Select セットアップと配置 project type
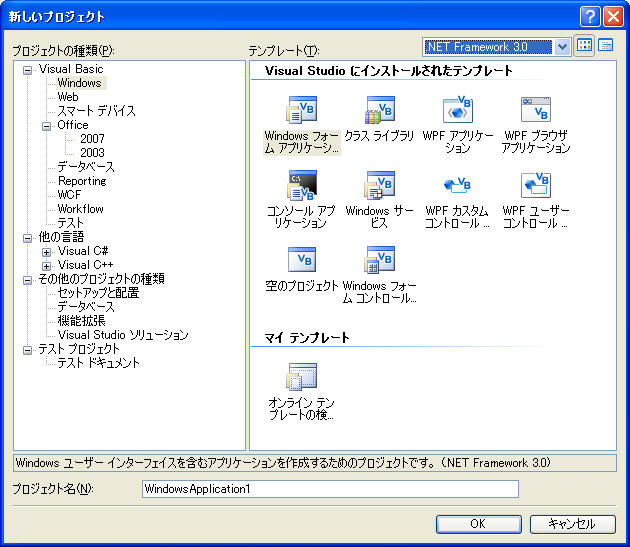This screenshot has width=630, height=547. (x=98, y=293)
